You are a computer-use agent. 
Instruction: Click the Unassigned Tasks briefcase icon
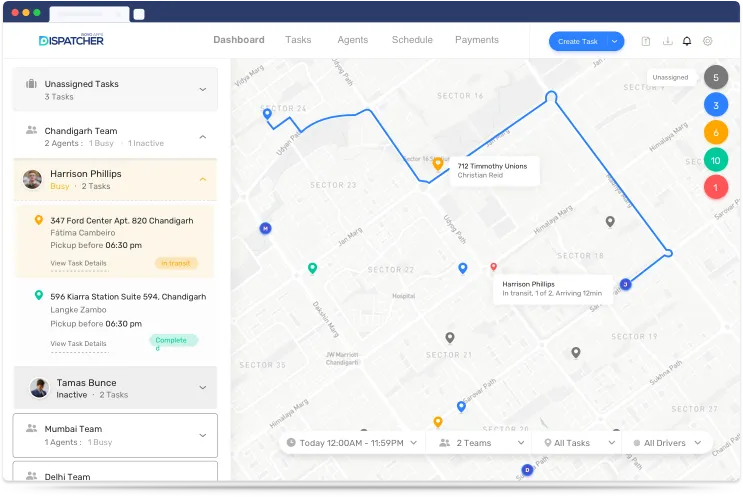click(x=31, y=84)
